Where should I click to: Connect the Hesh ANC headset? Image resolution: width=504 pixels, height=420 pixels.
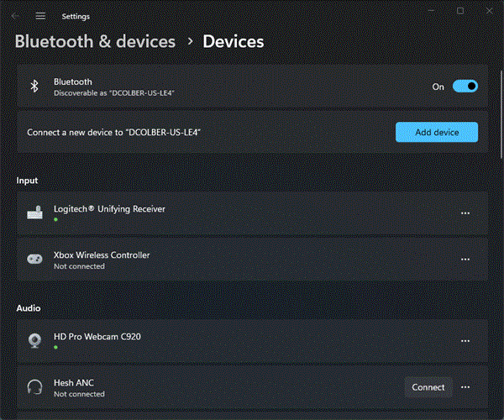428,387
